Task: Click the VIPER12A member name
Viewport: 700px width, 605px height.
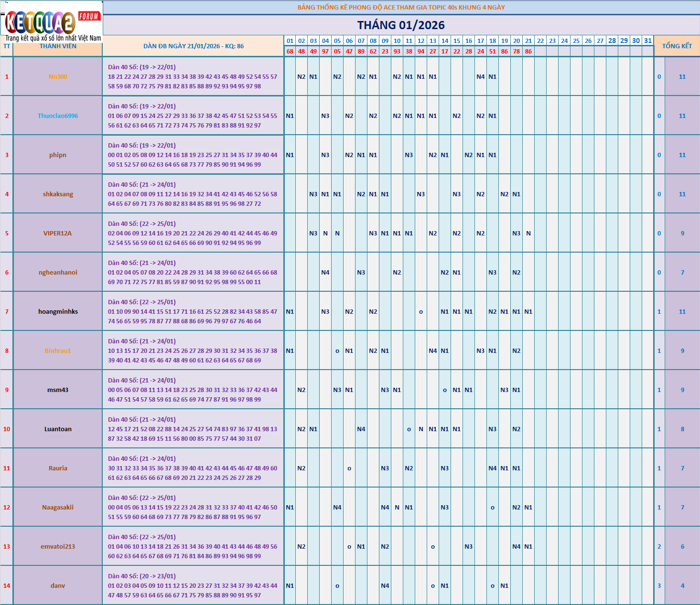Action: (58, 234)
